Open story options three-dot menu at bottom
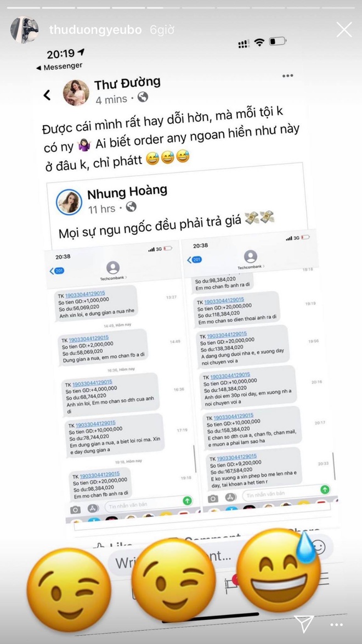362x644 pixels. (336, 625)
